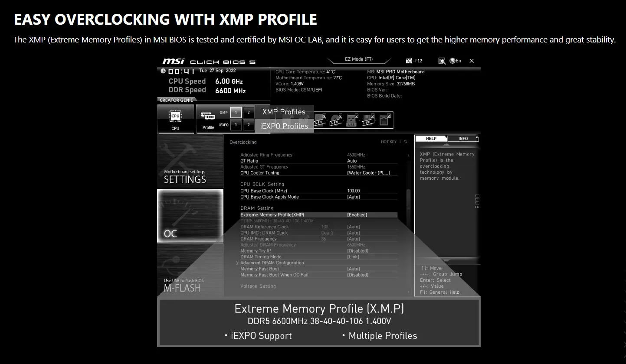Click the date Tue 27 Sep, 2022
This screenshot has width=626, height=364.
217,70
